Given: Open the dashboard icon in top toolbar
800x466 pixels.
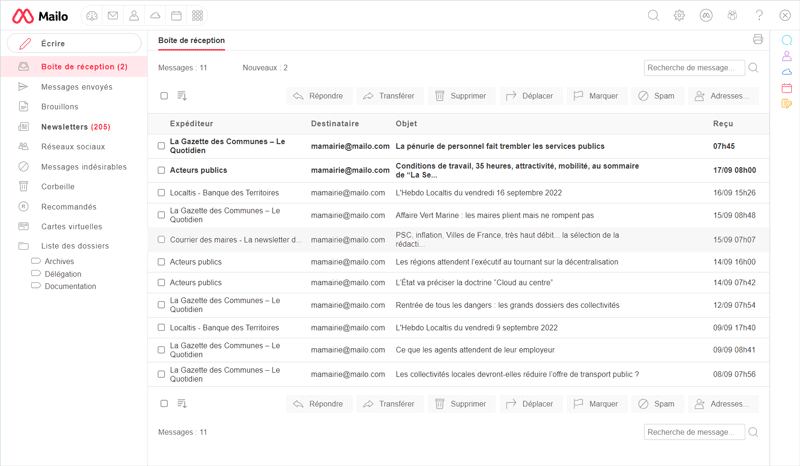Looking at the screenshot, I should point(92,16).
